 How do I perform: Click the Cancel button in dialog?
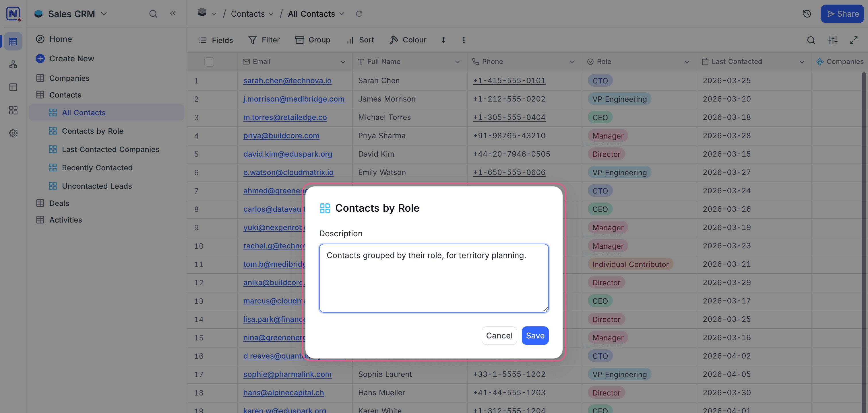tap(499, 336)
